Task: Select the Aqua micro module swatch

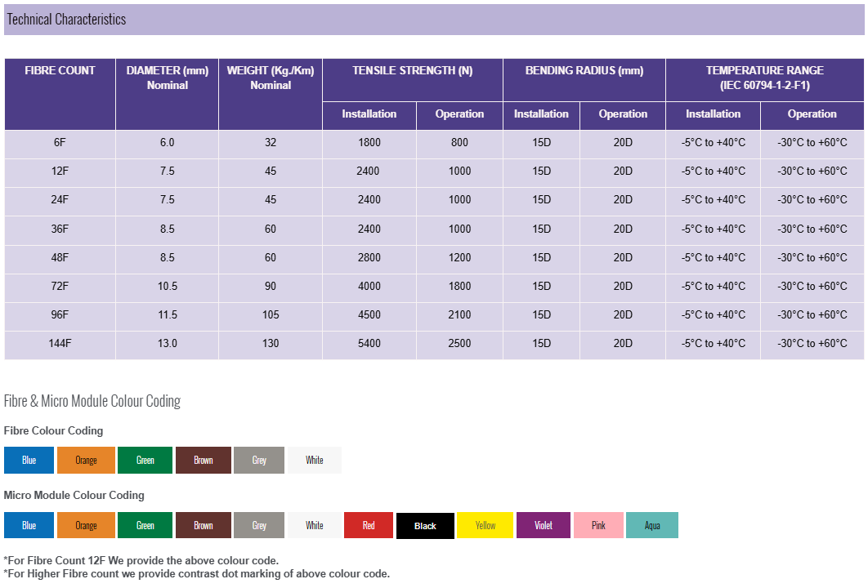Action: [652, 525]
